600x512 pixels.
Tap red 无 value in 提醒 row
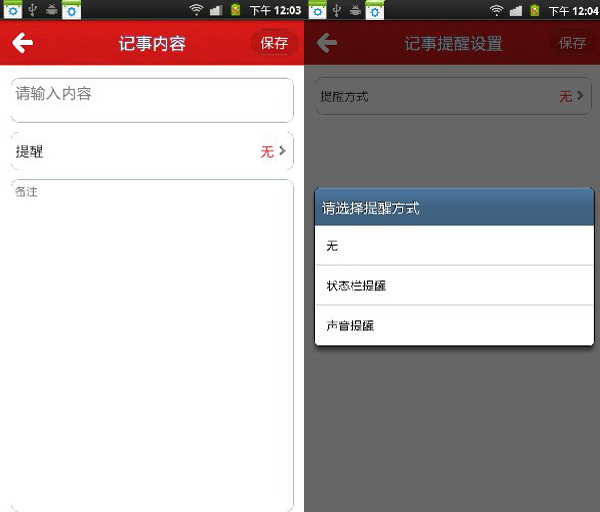tap(267, 152)
